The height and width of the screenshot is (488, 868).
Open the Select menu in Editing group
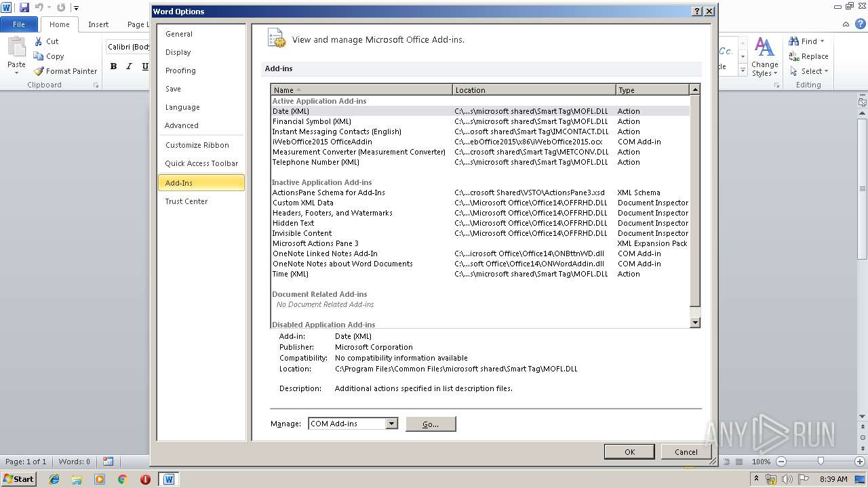[x=808, y=71]
